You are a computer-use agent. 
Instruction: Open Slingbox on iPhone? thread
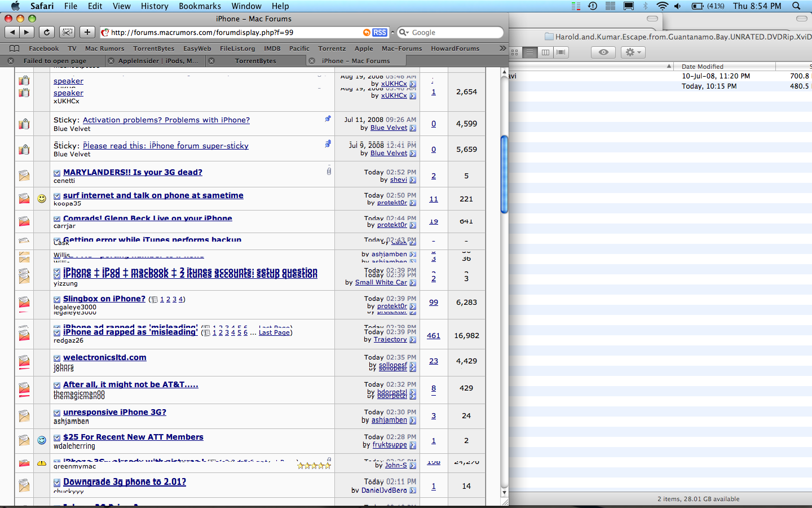tap(104, 299)
